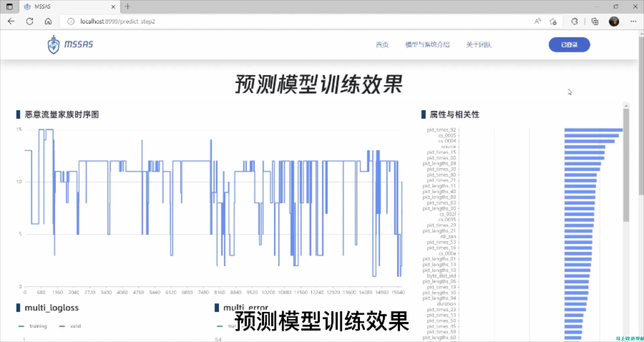Click x-axis label 15640 in time chart
Screen dimensions: 644x342
pyautogui.click(x=398, y=292)
